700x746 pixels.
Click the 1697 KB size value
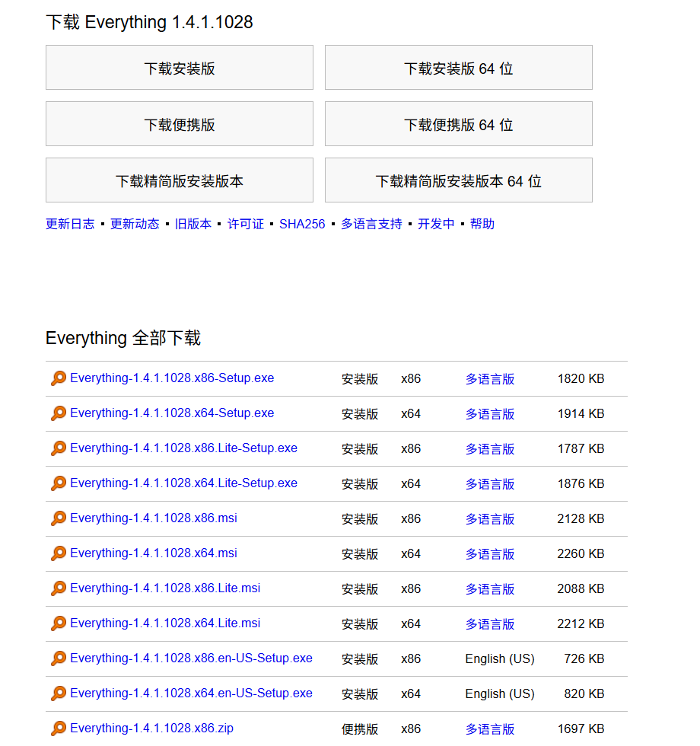point(581,729)
